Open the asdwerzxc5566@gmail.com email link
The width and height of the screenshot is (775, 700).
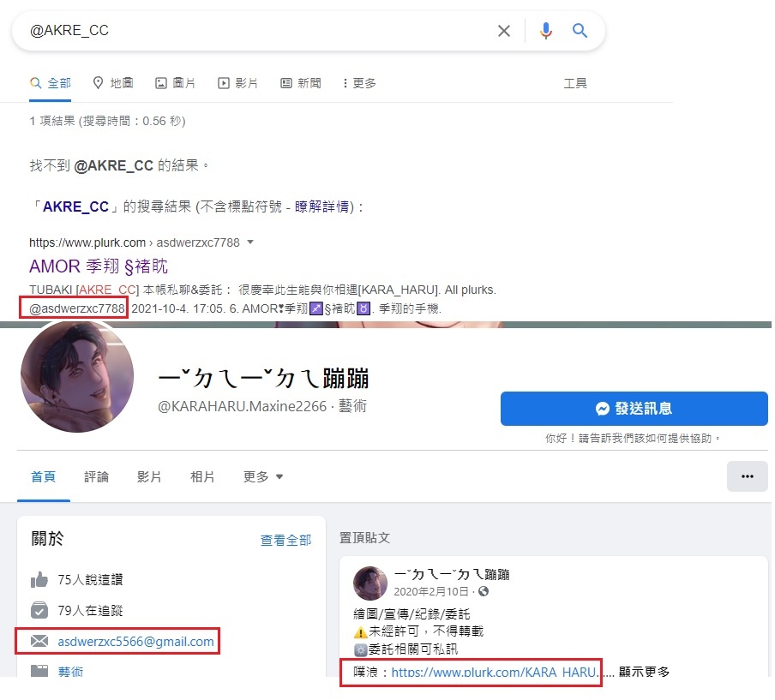[136, 641]
